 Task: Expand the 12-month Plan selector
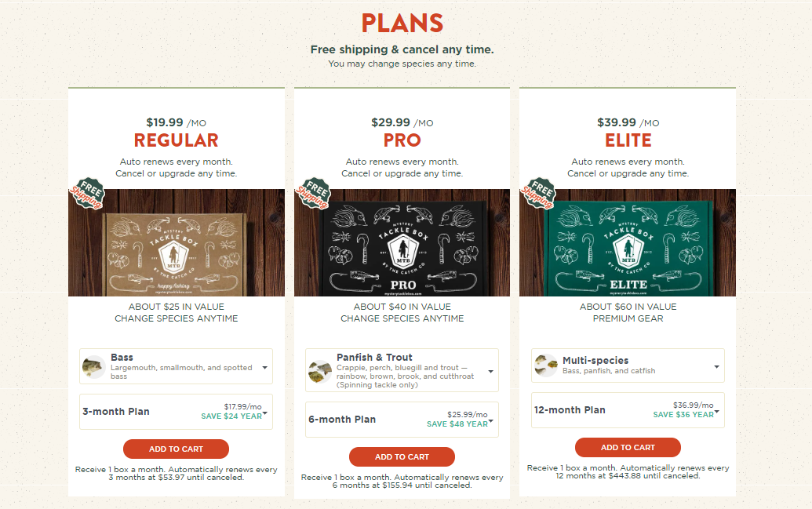[x=628, y=410]
